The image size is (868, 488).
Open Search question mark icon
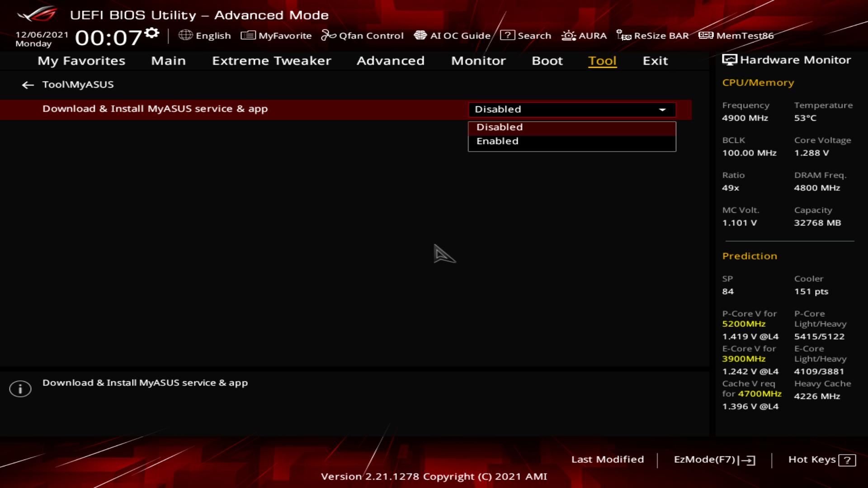pyautogui.click(x=507, y=35)
